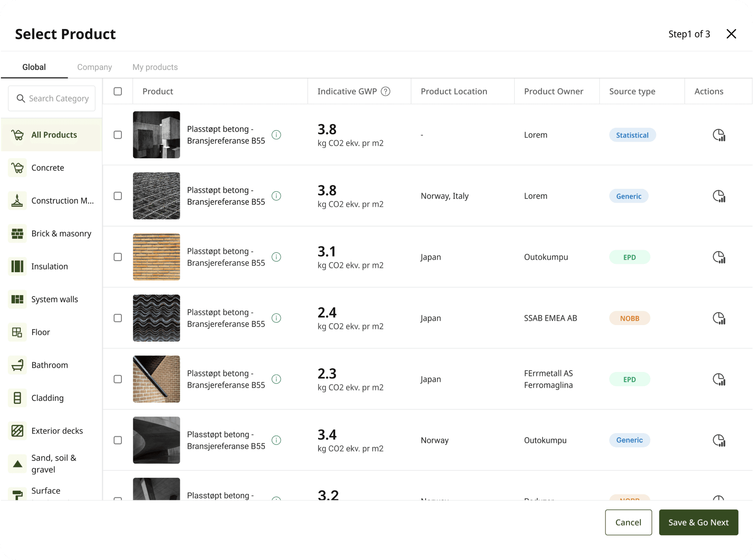Viewport: 753px width, 560px height.
Task: Click the Generic badge in the 3.4 GWP row
Action: pyautogui.click(x=630, y=440)
